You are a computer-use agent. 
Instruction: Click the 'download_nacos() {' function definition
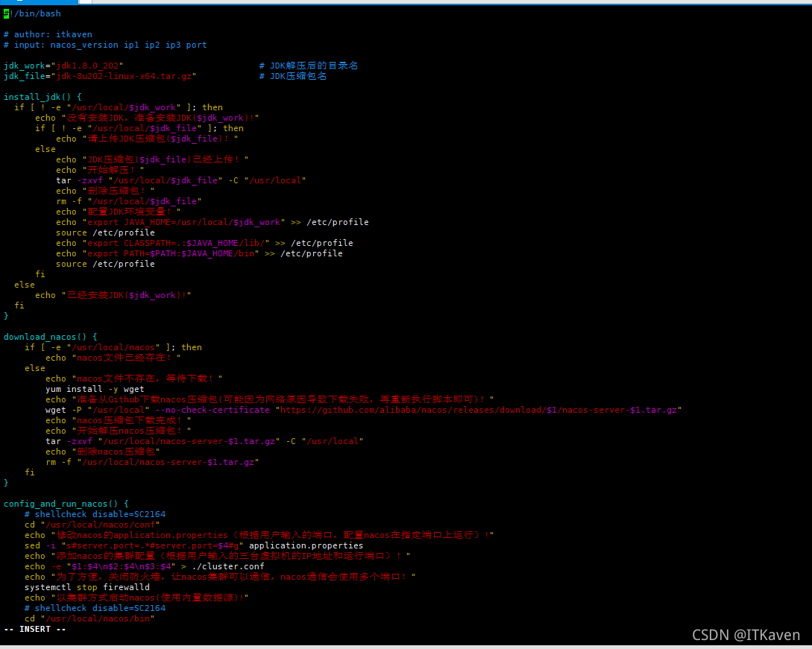50,337
